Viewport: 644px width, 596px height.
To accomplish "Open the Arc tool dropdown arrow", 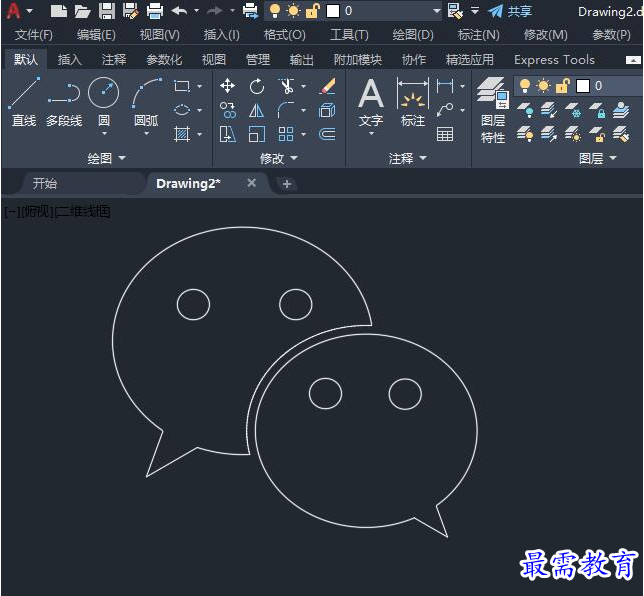I will click(146, 134).
